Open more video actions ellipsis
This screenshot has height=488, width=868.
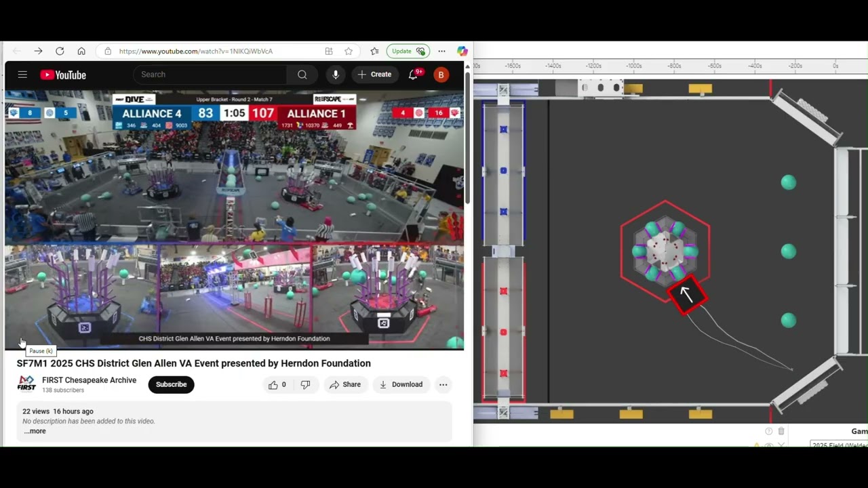(443, 384)
